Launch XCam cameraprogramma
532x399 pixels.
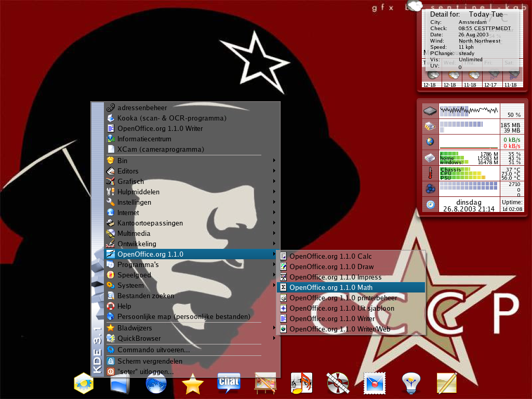(x=192, y=149)
